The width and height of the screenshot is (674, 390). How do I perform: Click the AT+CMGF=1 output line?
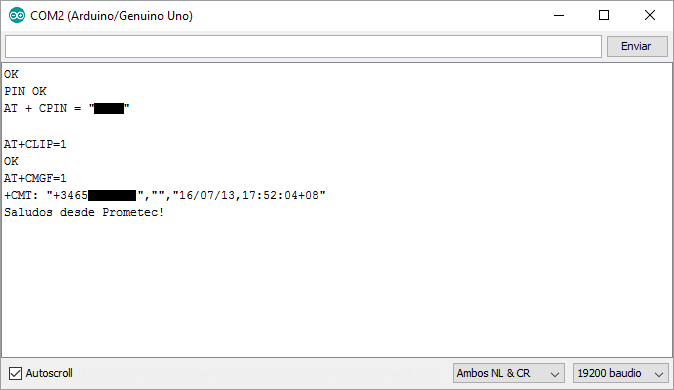[35, 178]
